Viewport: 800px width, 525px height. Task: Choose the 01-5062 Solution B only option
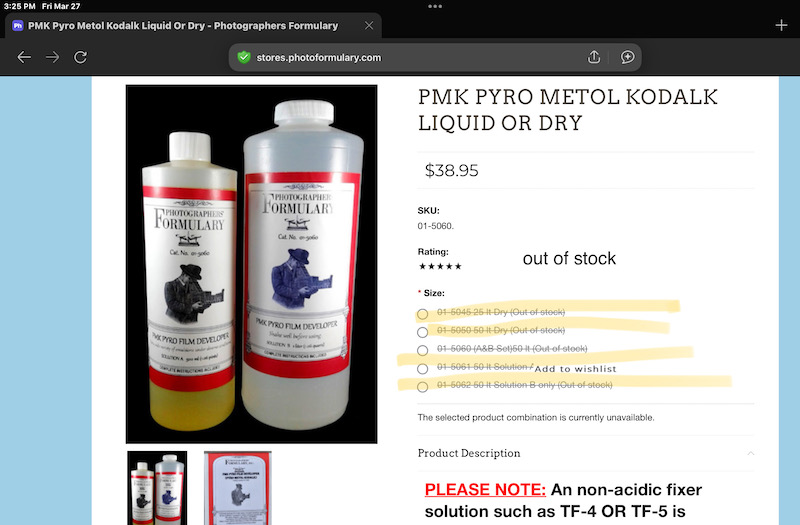pos(422,387)
